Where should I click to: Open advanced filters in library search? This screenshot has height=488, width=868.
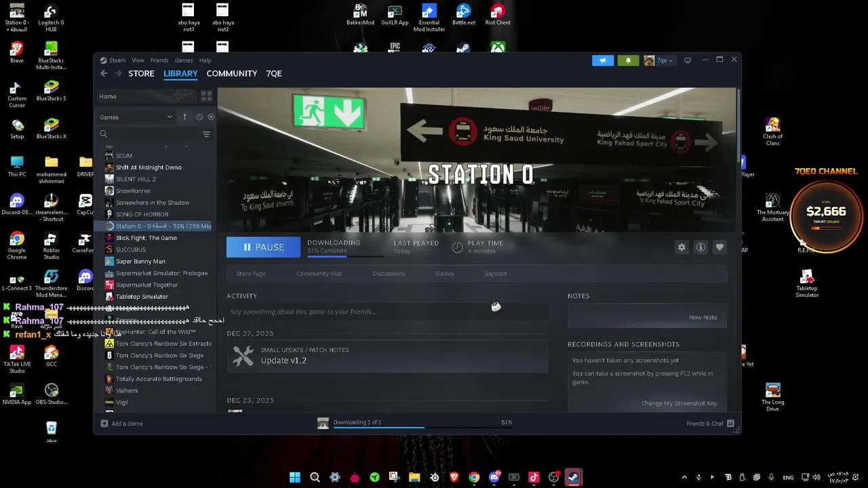click(x=207, y=134)
